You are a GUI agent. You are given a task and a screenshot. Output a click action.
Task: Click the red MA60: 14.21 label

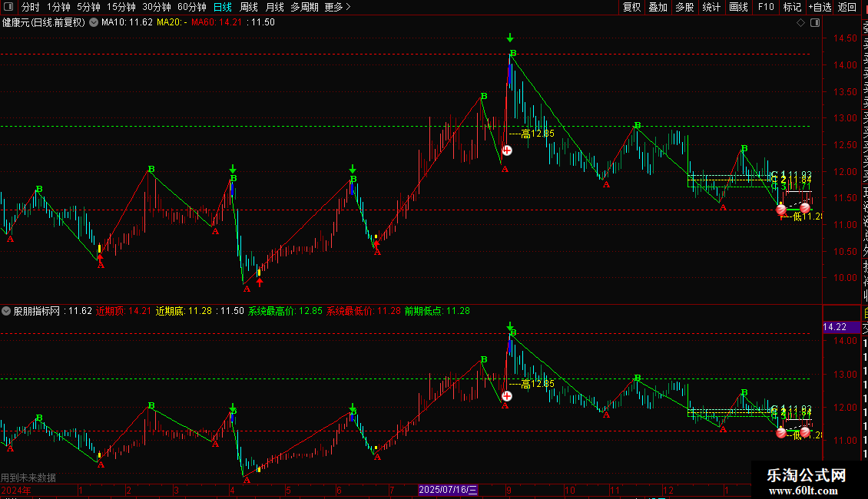pos(217,23)
